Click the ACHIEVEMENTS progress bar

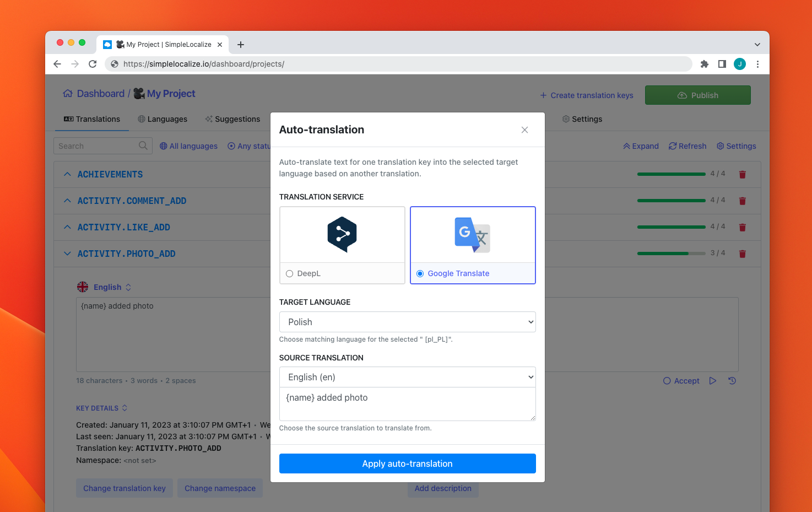coord(672,174)
